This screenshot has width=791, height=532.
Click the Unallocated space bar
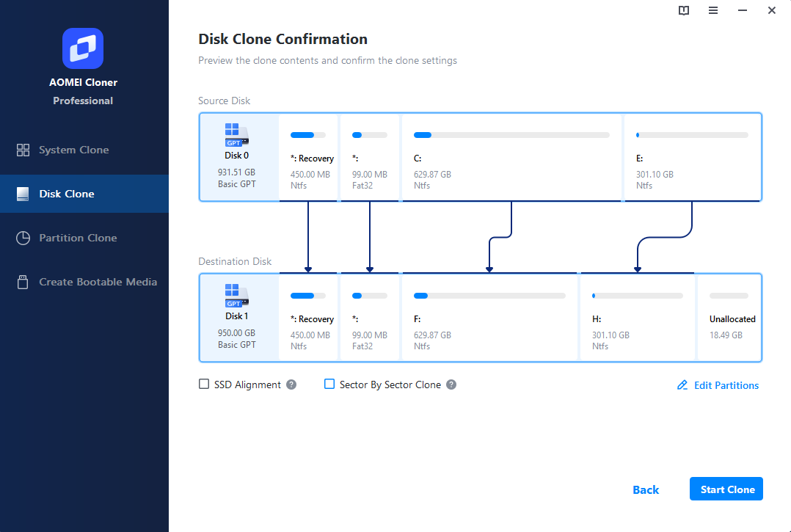(729, 296)
